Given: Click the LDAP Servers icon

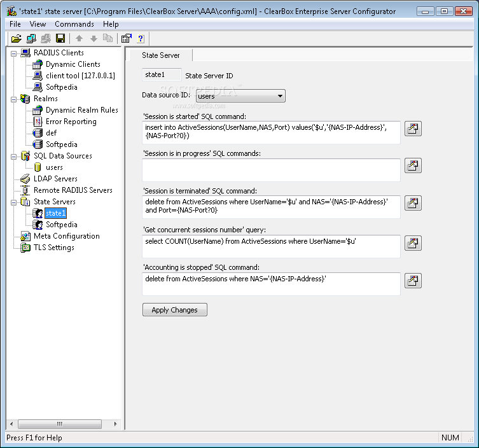Looking at the screenshot, I should point(25,179).
